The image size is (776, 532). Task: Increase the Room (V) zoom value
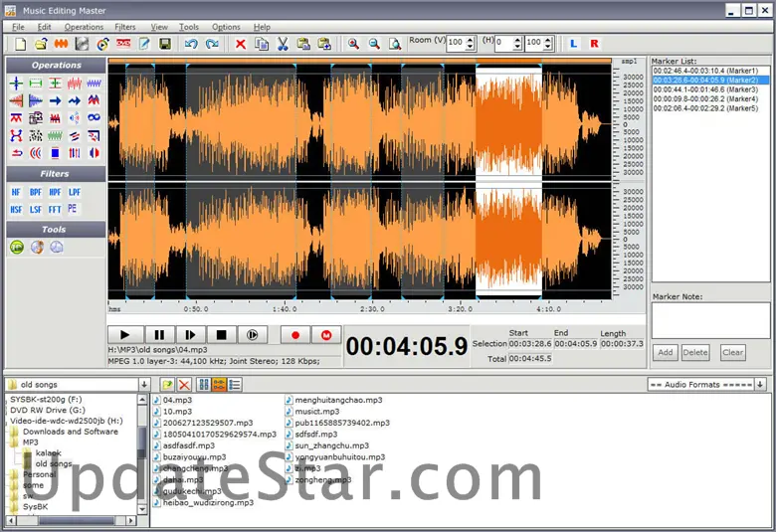[471, 40]
